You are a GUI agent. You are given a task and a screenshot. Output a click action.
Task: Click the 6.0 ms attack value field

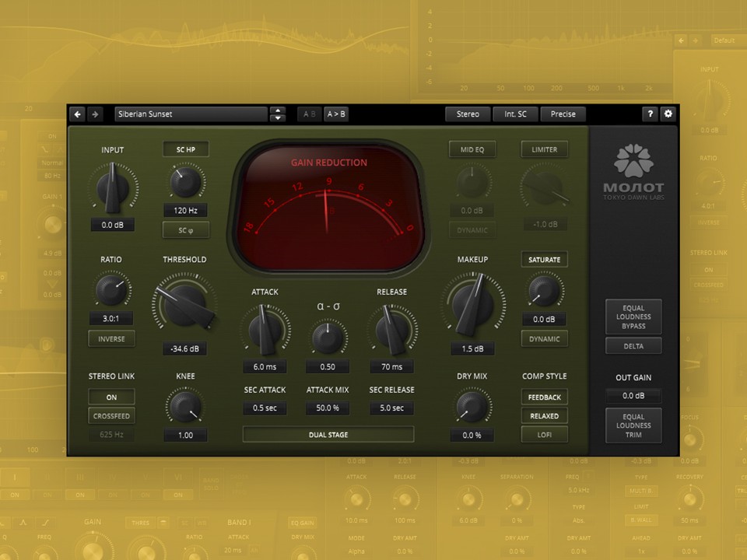point(265,366)
